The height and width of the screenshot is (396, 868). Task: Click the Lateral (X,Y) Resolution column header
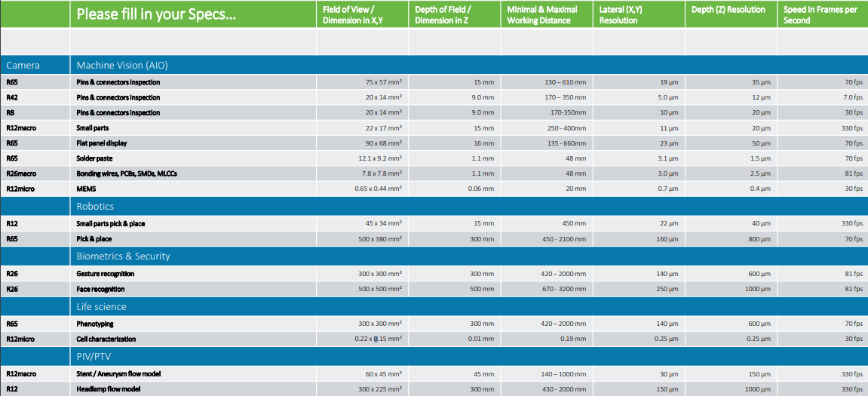click(x=639, y=15)
